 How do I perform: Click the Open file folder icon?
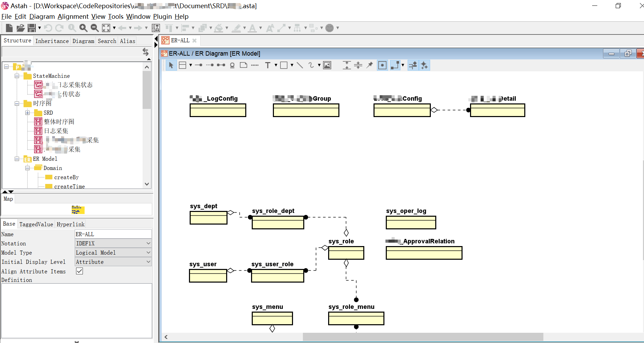(x=20, y=28)
